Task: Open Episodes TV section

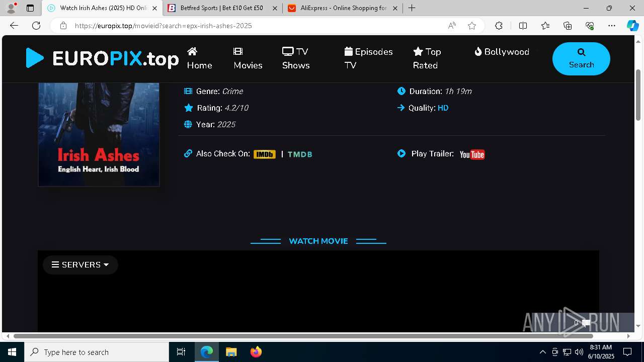Action: pyautogui.click(x=368, y=58)
